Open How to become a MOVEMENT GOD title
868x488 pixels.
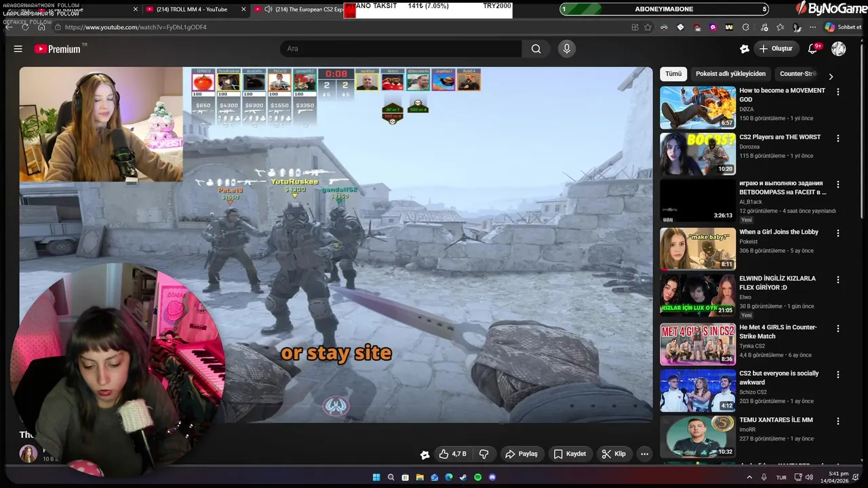pos(782,95)
